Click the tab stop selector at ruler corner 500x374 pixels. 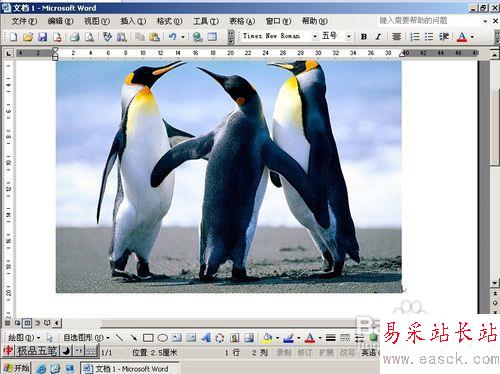click(x=9, y=53)
